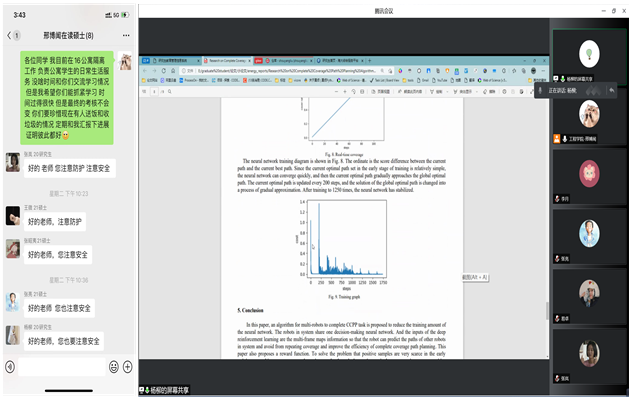The height and width of the screenshot is (402, 633).
Task: Tap the voice message icon in chat bar
Action: (11, 367)
